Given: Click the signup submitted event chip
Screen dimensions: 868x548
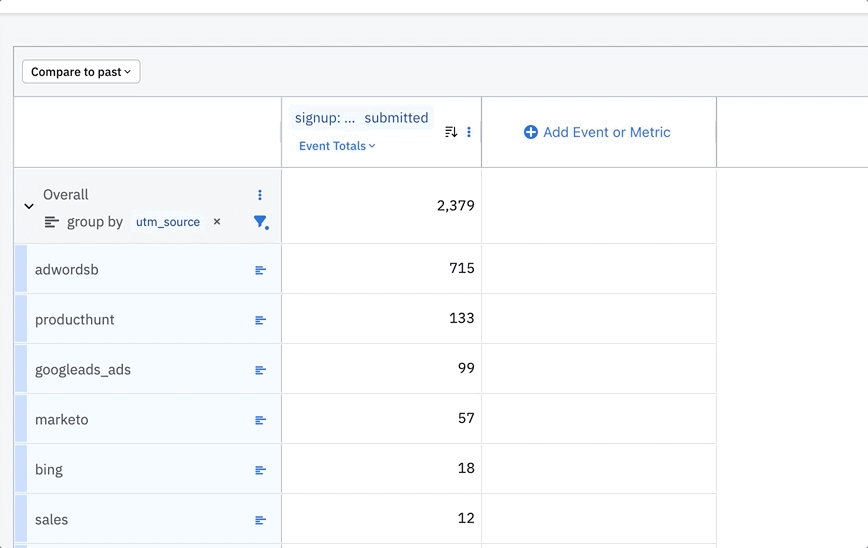Looking at the screenshot, I should tap(361, 118).
